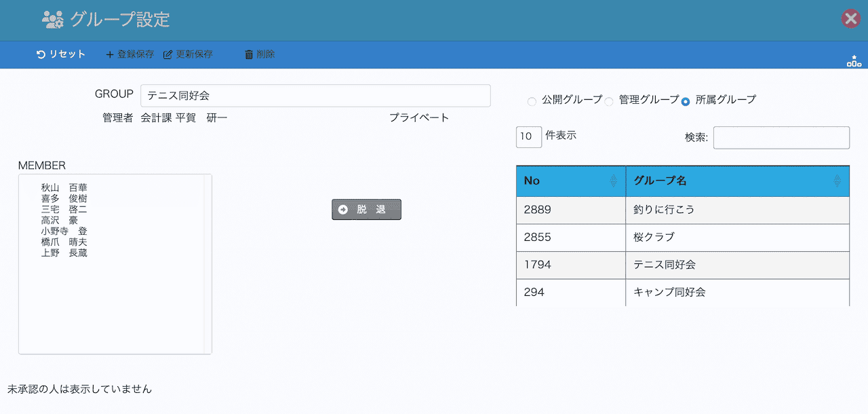Click 登録保存 to save new registration

point(130,54)
